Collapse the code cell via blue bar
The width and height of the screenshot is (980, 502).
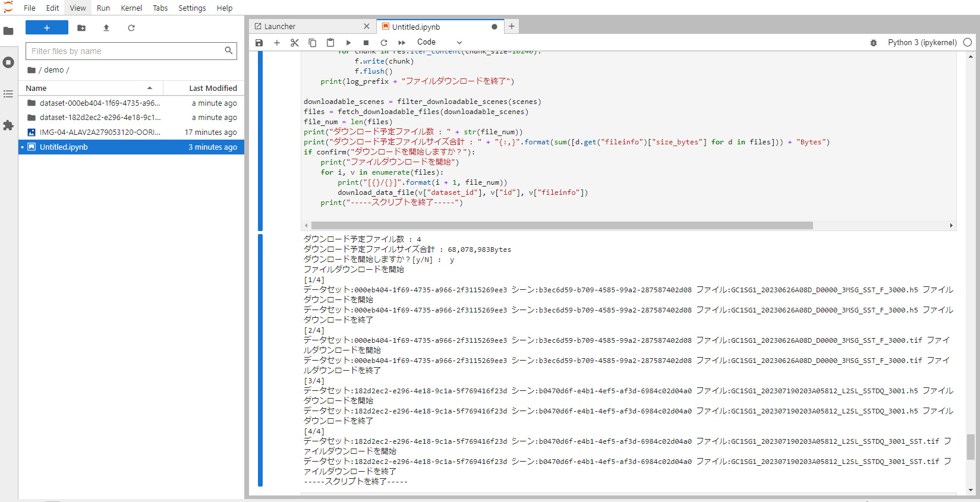pyautogui.click(x=260, y=141)
